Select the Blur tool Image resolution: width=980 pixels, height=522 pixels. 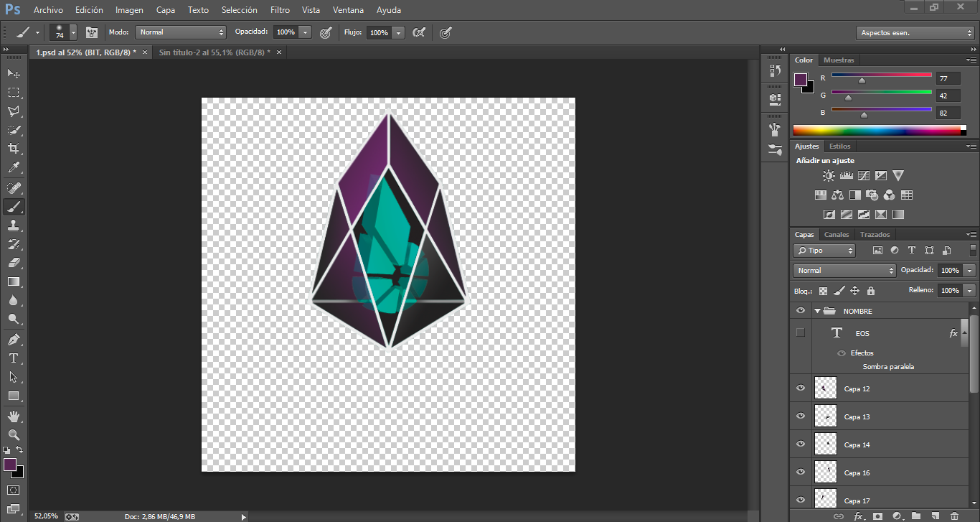click(14, 301)
